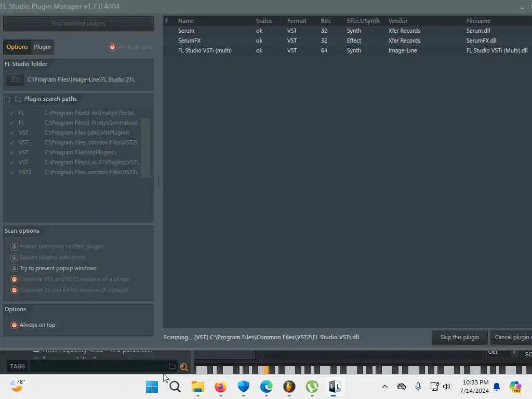Switch to the Plugin Manager taskbar icon

coord(335,387)
